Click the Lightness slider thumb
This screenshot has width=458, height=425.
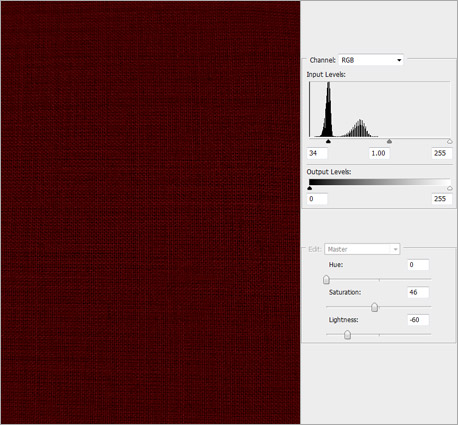pyautogui.click(x=347, y=335)
